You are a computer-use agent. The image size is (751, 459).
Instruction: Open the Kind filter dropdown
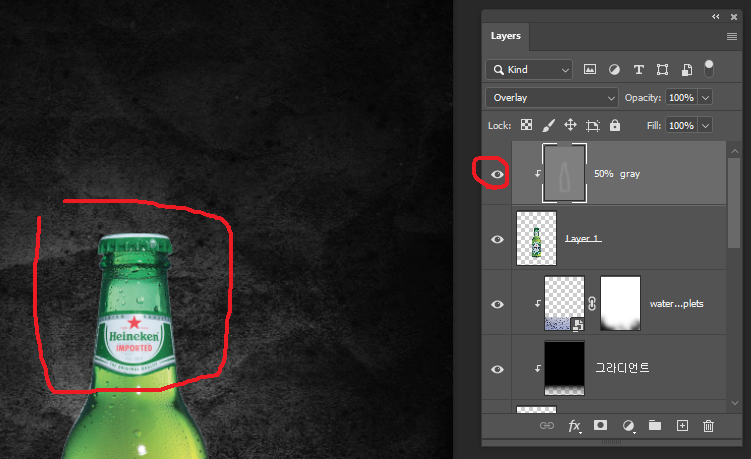(x=529, y=69)
